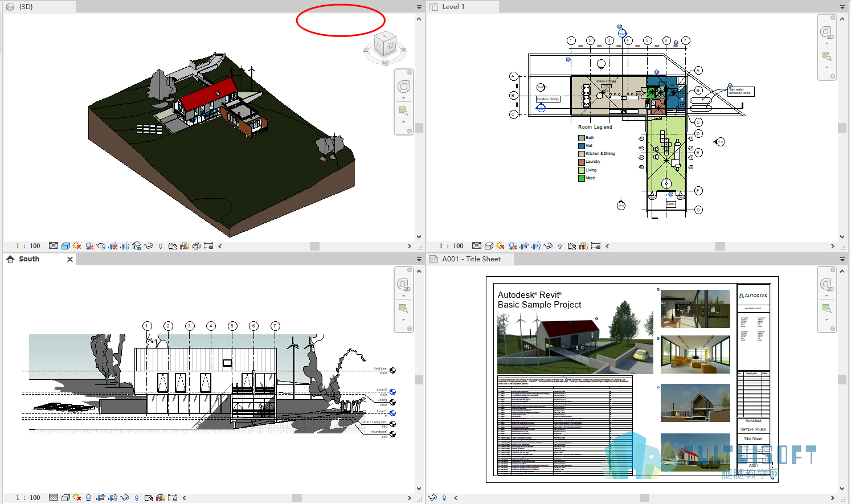Image resolution: width=851 pixels, height=504 pixels.
Task: Click the down scroll arrow in the 3D view
Action: pyautogui.click(x=419, y=237)
